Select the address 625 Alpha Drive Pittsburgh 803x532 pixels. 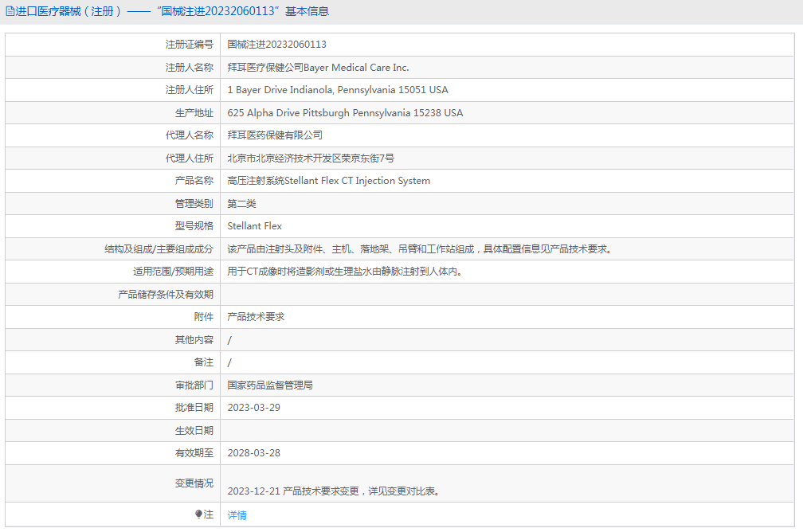coord(345,112)
